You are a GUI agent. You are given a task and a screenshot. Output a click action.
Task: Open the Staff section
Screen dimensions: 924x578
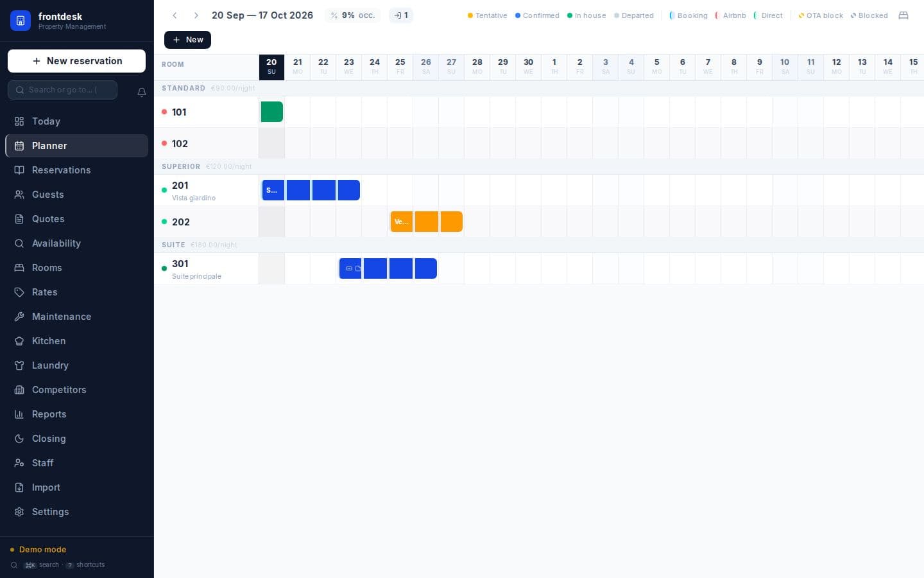tap(76, 463)
